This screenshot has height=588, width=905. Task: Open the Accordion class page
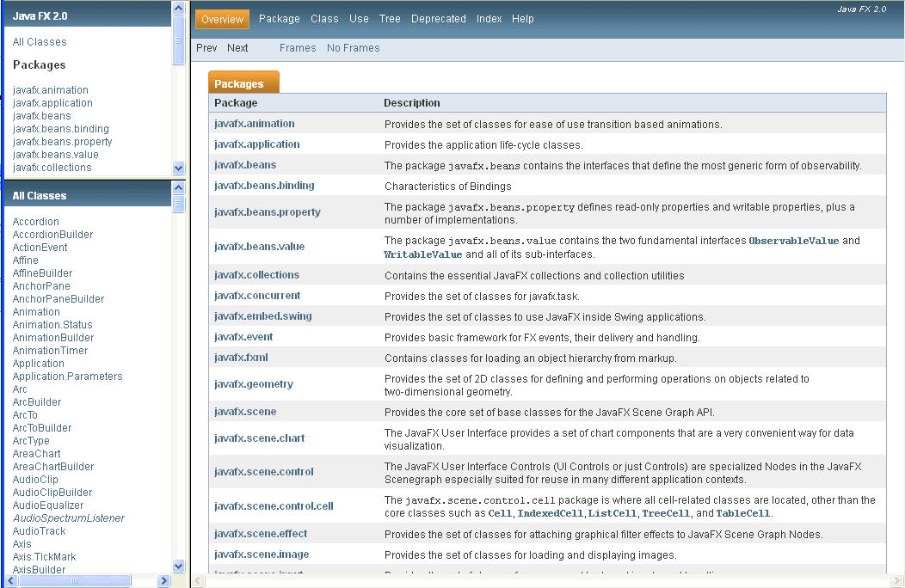tap(35, 221)
